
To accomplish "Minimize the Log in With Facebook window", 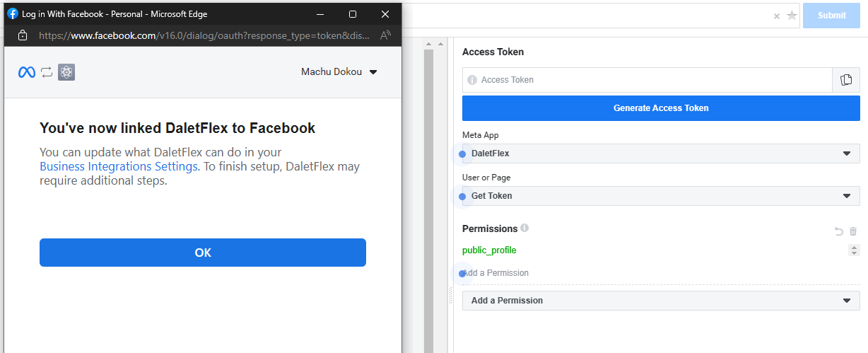I will (320, 14).
